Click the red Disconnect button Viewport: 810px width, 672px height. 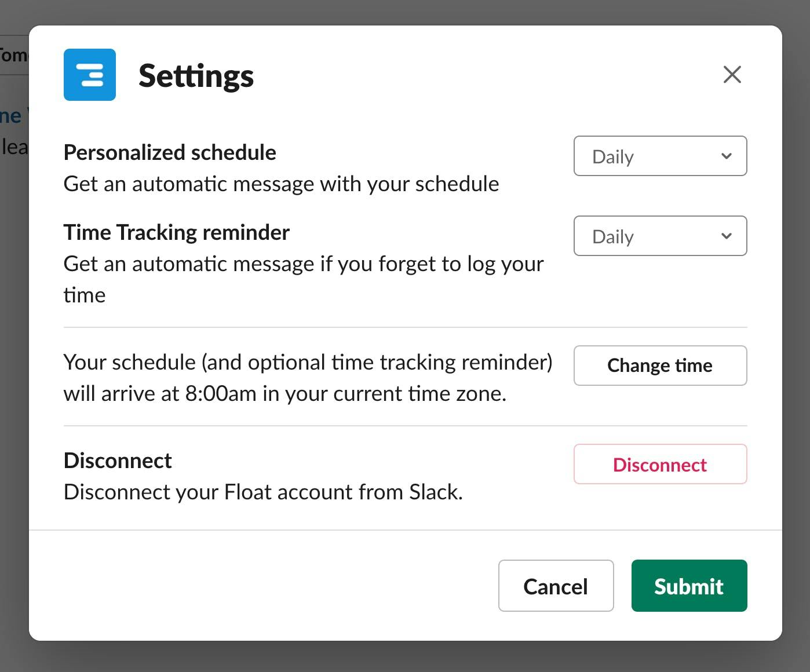(x=660, y=464)
